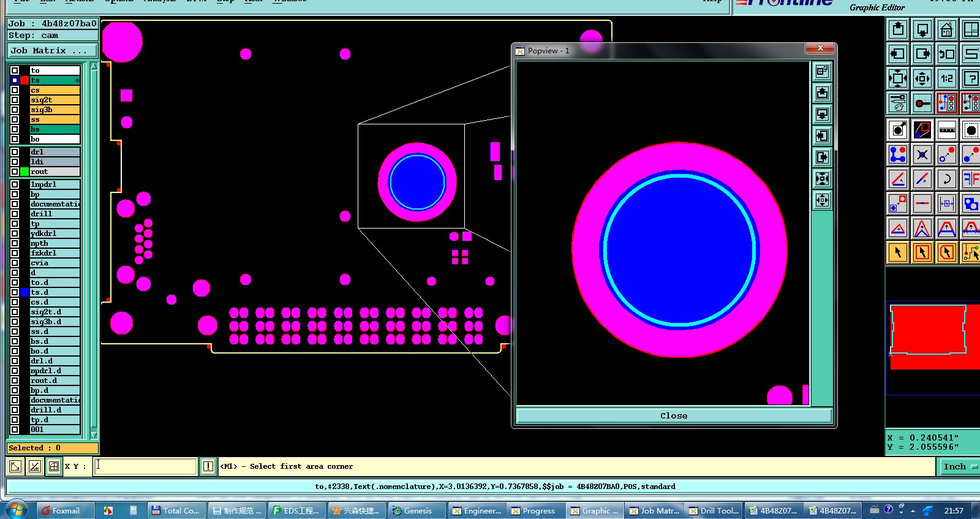The width and height of the screenshot is (980, 519).
Task: Open the Job Matrix button
Action: 53,51
